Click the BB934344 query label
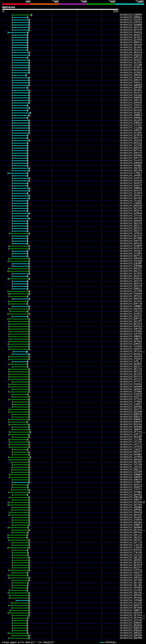This screenshot has height=644, width=146. (8, 8)
